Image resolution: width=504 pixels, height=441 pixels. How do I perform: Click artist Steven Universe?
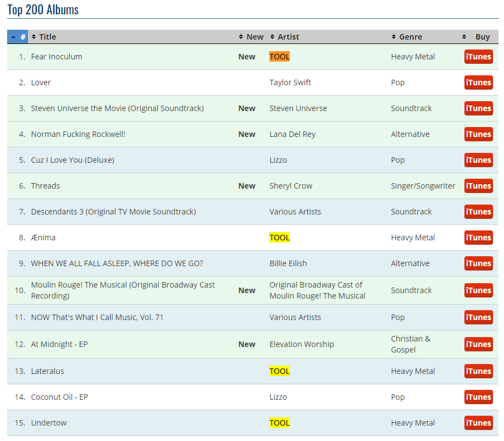(x=298, y=108)
